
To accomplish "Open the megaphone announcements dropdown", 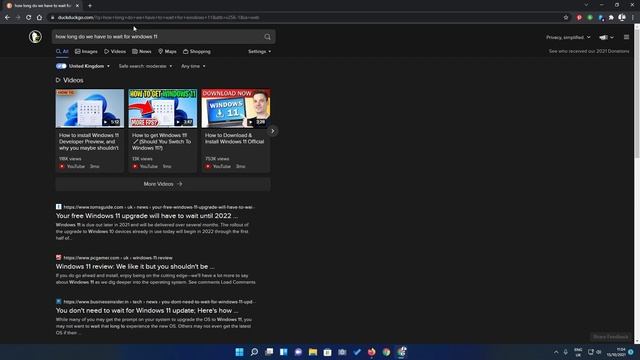I will coord(606,37).
